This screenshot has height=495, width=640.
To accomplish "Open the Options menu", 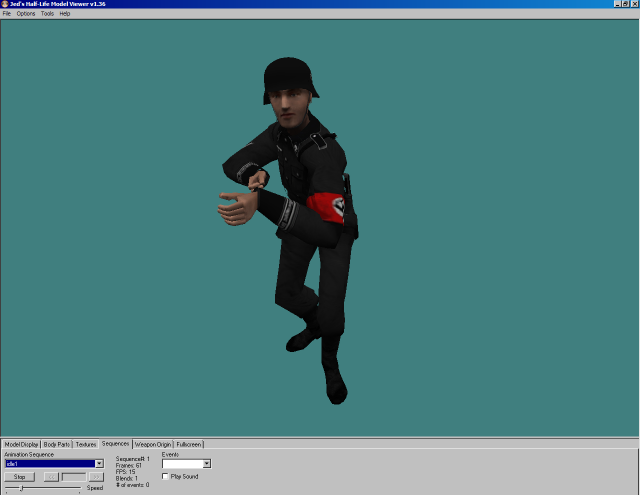I will pyautogui.click(x=26, y=13).
